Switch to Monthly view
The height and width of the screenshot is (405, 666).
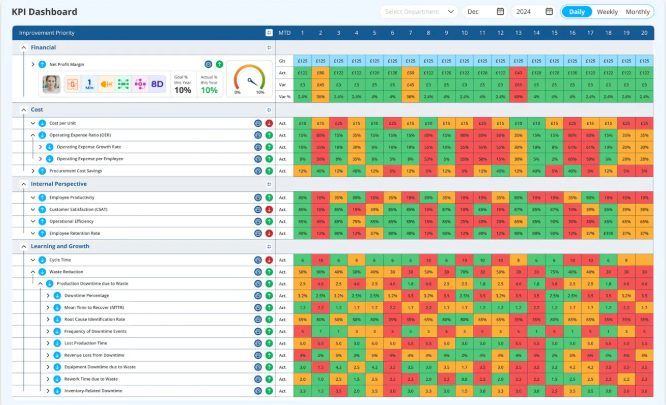(x=637, y=11)
